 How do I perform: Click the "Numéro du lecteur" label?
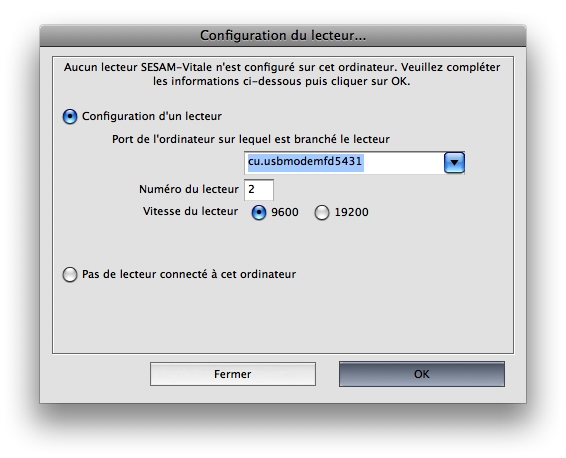coord(189,189)
